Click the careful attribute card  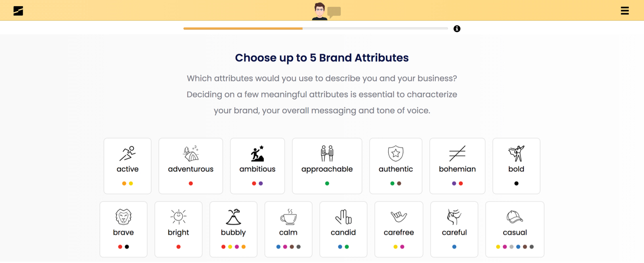[454, 230]
